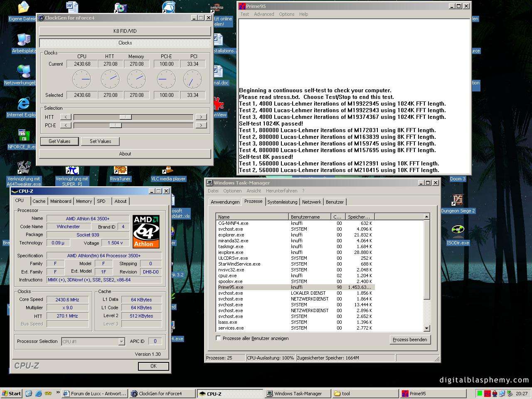The image size is (532, 399).
Task: Click the Task-Manager title bar icon
Action: (x=210, y=183)
